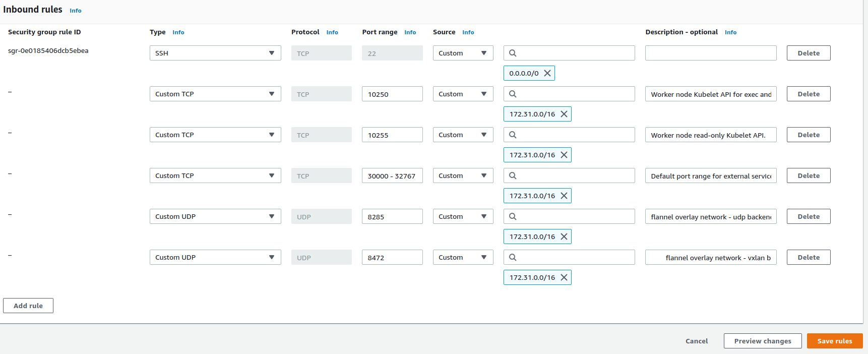868x354 pixels.
Task: Open Source Custom dropdown for port 10250
Action: click(x=463, y=94)
